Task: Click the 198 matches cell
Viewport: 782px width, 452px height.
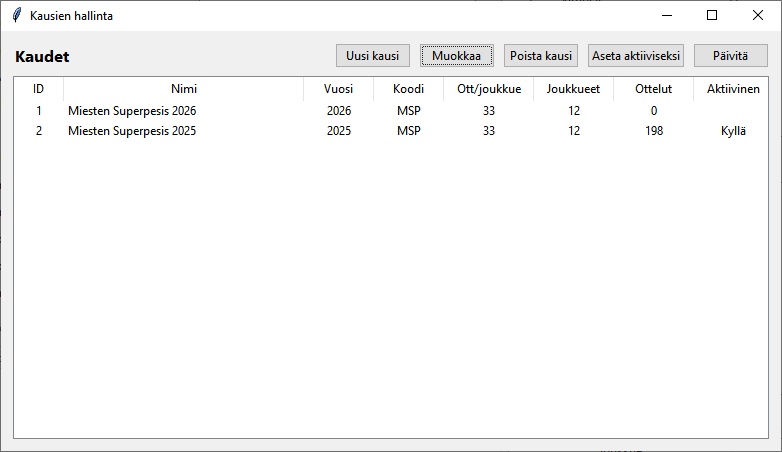Action: click(653, 131)
